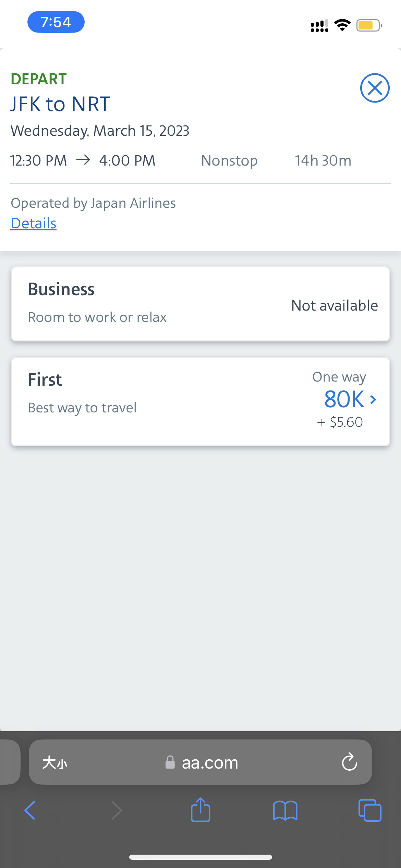401x868 pixels.
Task: Open the Safari bookmarks book icon
Action: point(285,810)
